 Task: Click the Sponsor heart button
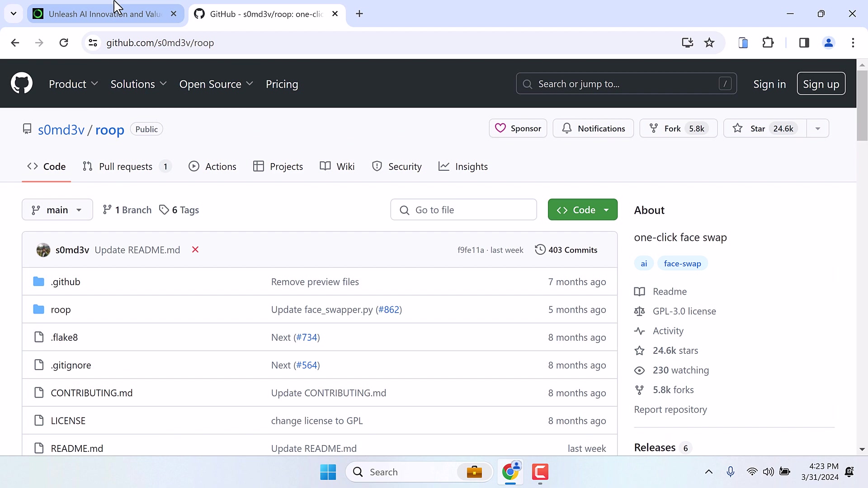[518, 129]
